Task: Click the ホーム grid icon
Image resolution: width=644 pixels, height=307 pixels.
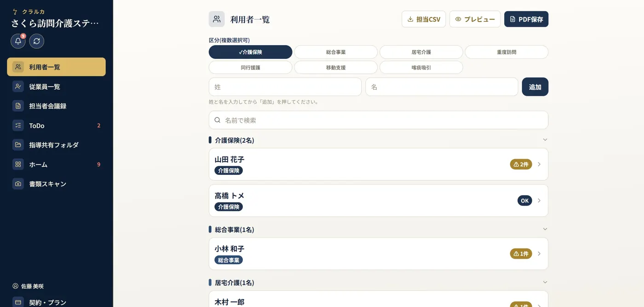Action: tap(18, 164)
